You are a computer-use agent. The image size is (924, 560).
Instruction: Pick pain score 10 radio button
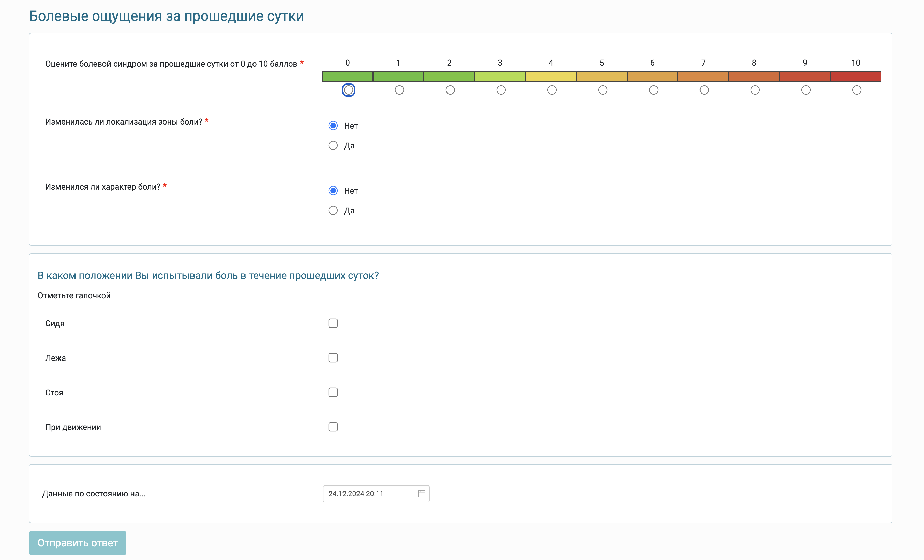coord(857,90)
